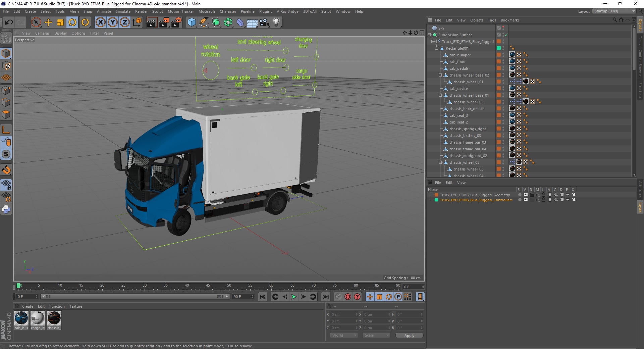Open the Character menu

pyautogui.click(x=228, y=11)
